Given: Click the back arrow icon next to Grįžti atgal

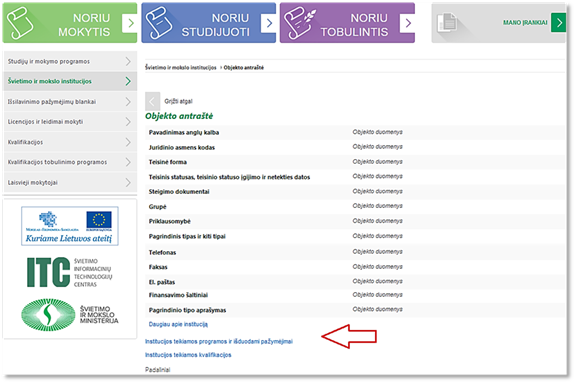Looking at the screenshot, I should click(153, 101).
